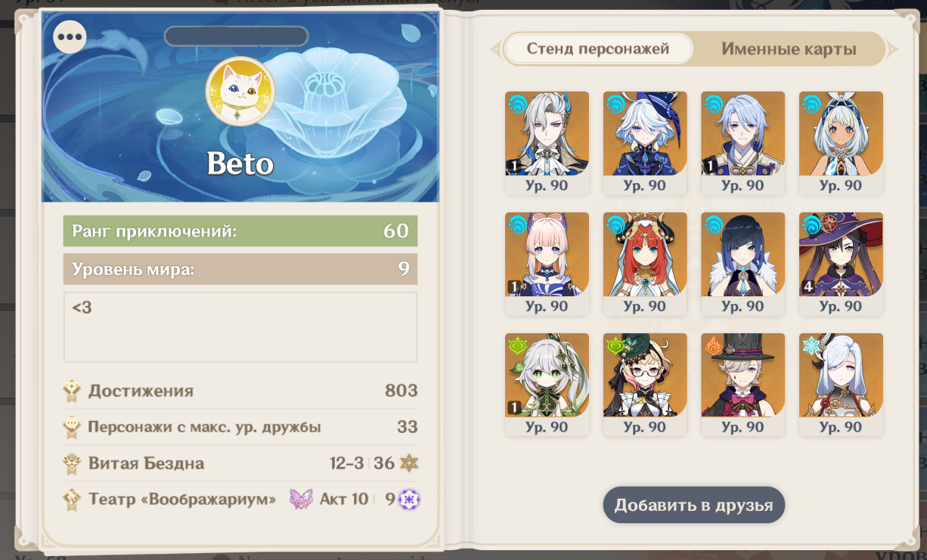Click Beto's white cat avatar
Screen dimensions: 927x560
[240, 91]
